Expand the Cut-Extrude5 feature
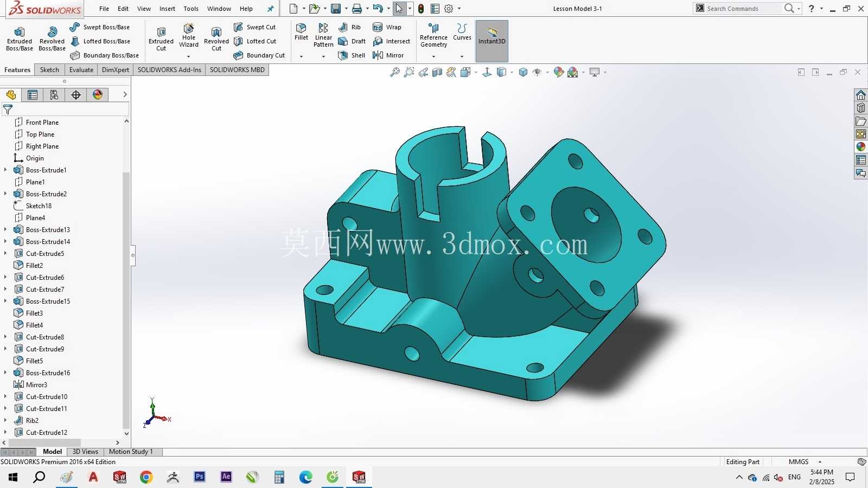Viewport: 868px width, 488px height. point(5,253)
